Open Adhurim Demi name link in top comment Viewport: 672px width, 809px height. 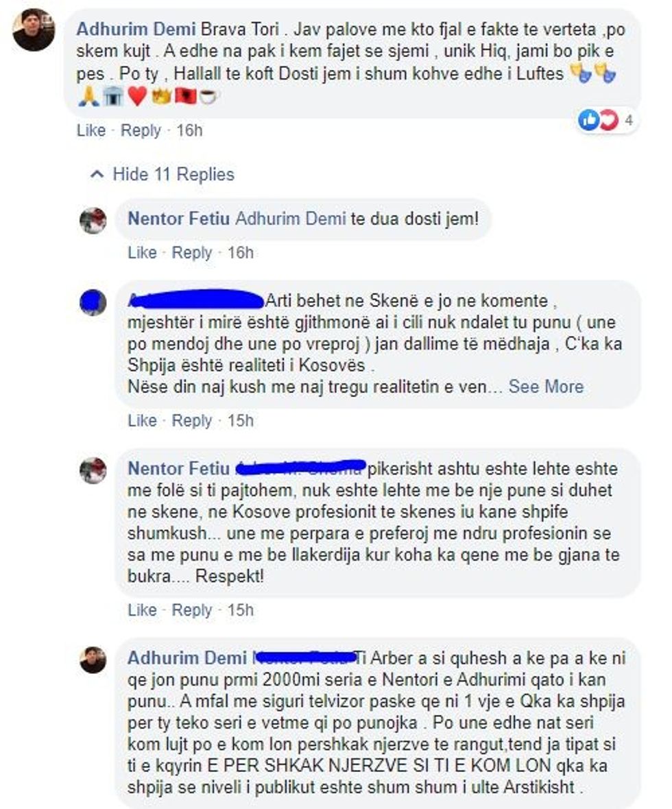point(136,29)
